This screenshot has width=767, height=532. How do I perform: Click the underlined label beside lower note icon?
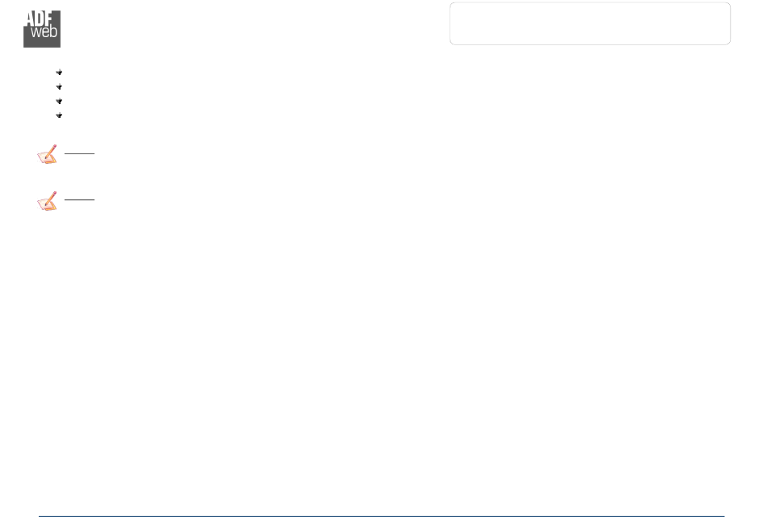[x=79, y=199]
